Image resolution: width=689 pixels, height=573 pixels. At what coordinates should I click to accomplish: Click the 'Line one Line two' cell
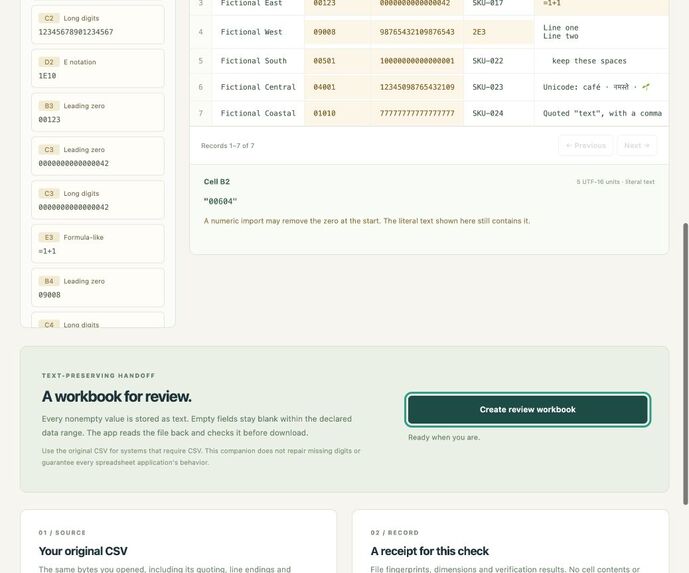602,32
